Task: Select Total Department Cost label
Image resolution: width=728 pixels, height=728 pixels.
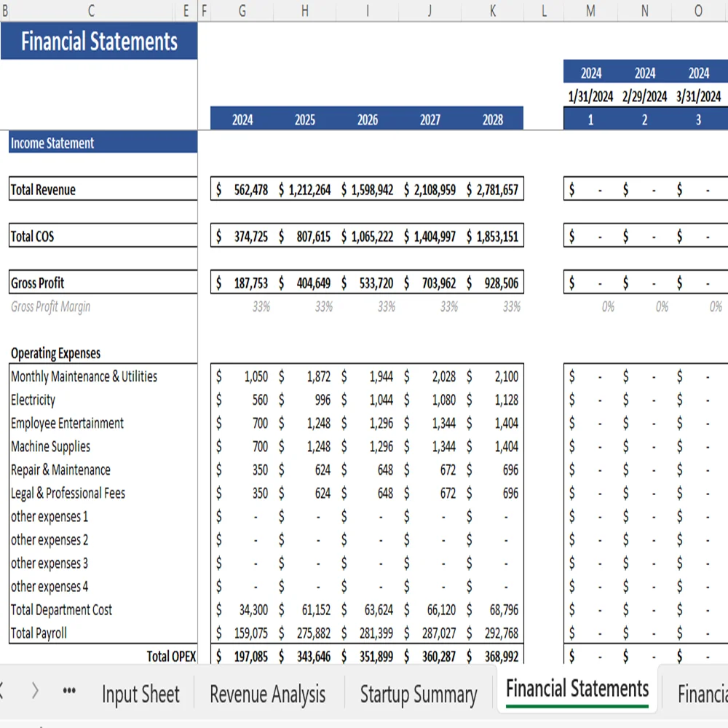Action: click(61, 609)
